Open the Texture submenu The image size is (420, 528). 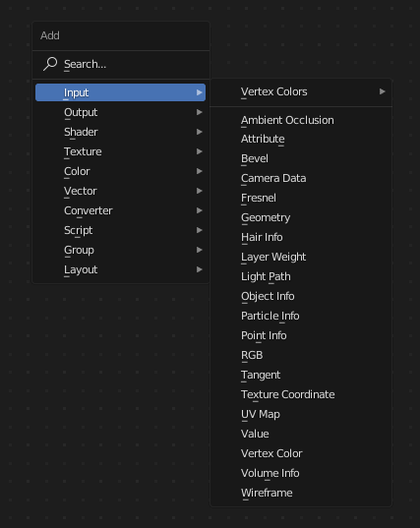point(121,151)
